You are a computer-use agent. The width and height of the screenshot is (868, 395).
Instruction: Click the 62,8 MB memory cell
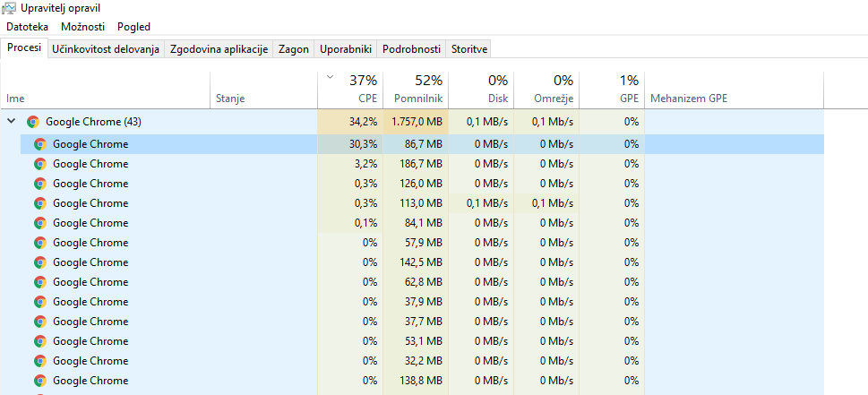click(416, 282)
